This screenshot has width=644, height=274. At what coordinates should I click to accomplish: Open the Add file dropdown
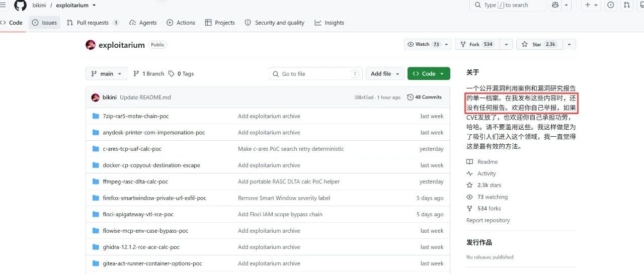pos(385,73)
